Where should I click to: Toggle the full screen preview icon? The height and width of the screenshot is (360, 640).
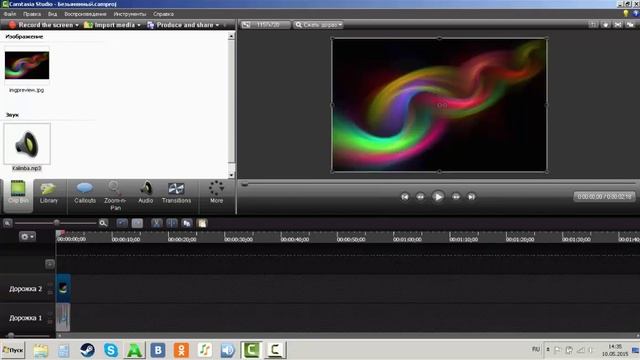[618, 25]
